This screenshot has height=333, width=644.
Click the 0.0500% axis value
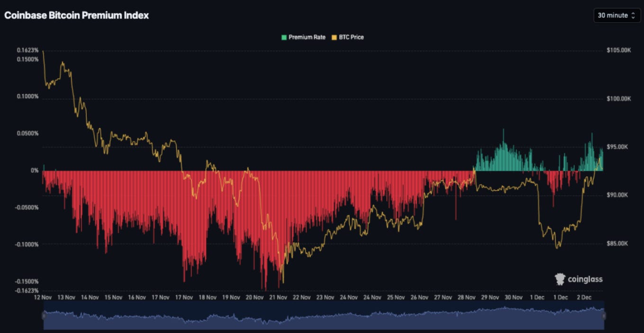tap(29, 133)
